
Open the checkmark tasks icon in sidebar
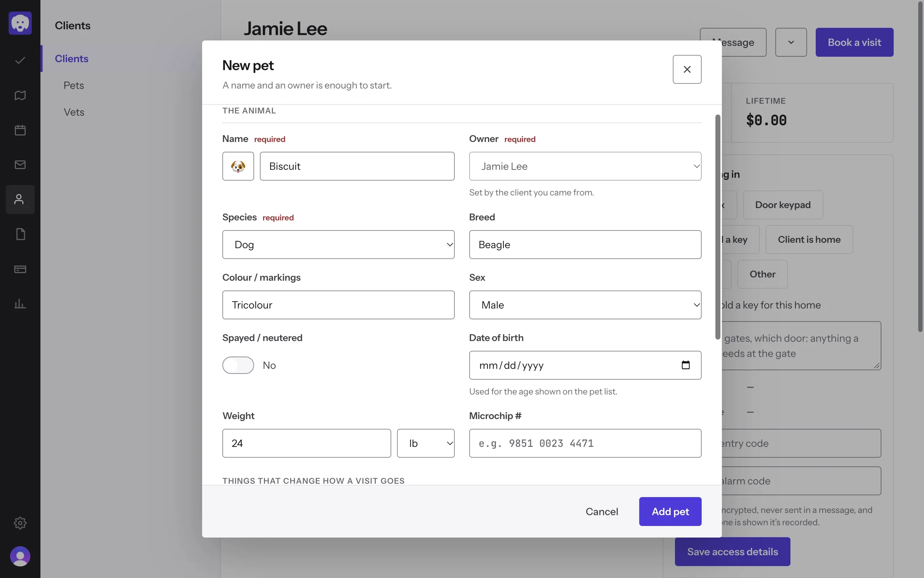(20, 60)
